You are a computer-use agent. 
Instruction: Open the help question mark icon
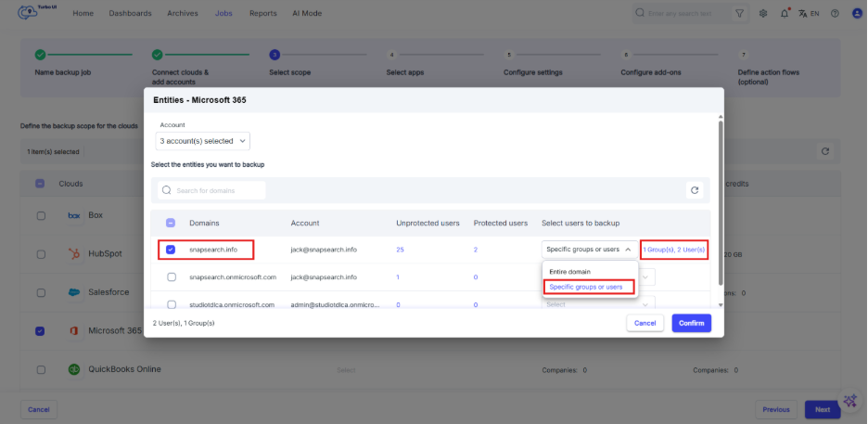click(x=835, y=14)
